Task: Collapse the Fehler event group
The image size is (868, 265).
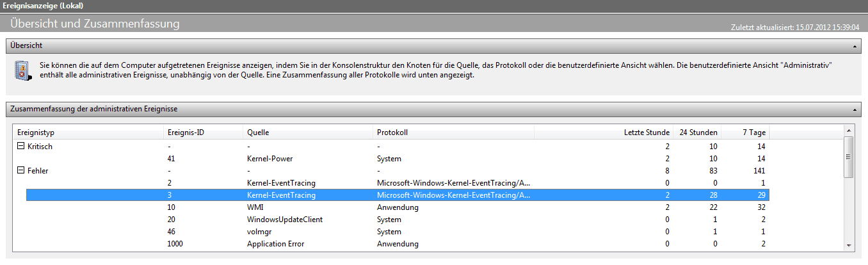Action: [x=21, y=171]
